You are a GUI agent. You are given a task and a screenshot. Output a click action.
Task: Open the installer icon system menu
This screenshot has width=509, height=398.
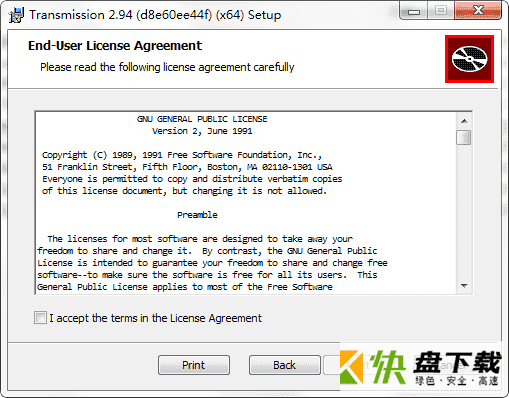16,15
